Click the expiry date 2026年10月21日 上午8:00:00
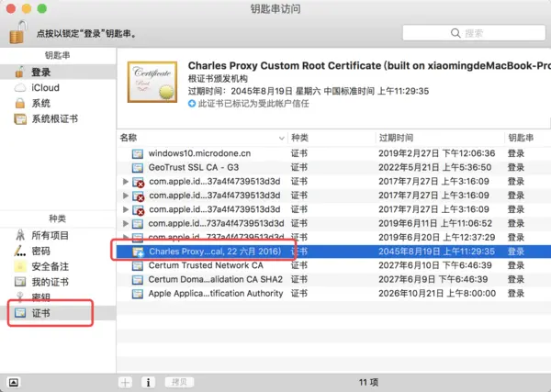This screenshot has height=392, width=551. click(437, 294)
